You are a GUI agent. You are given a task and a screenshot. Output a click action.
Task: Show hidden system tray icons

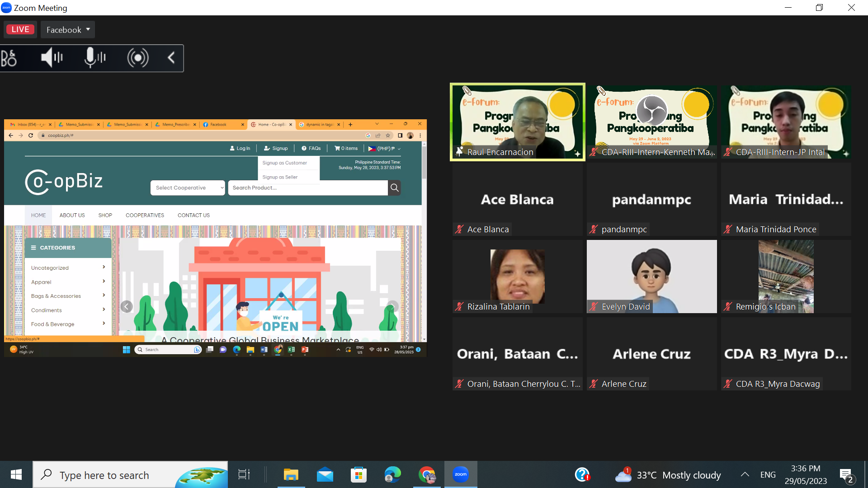745,474
